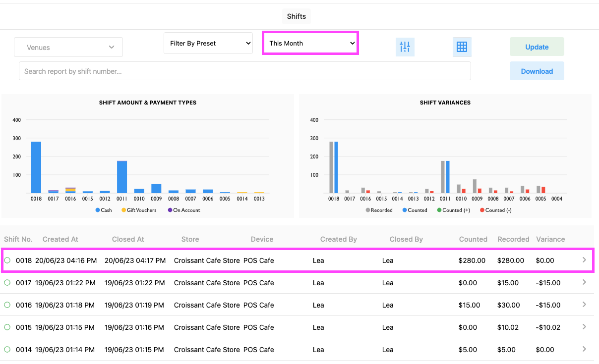599x364 pixels.
Task: Click the green status circle for shift 0017
Action: 7,283
